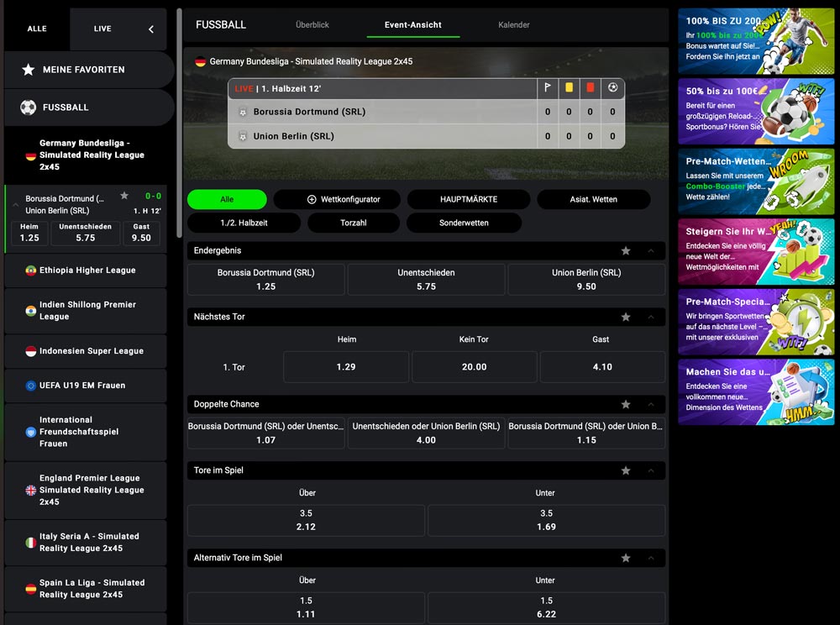The height and width of the screenshot is (625, 840).
Task: Open Spain La Liga Simulated Reality League
Action: click(x=86, y=589)
